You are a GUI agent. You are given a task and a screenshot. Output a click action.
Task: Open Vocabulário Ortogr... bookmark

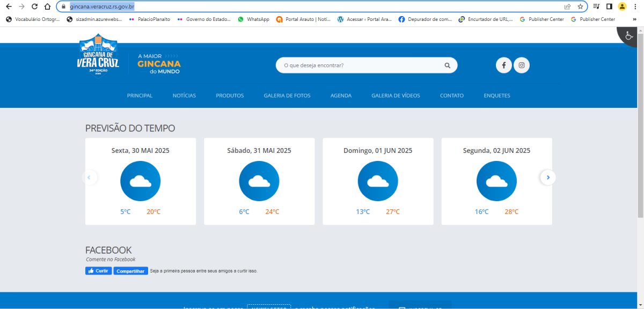(33, 19)
